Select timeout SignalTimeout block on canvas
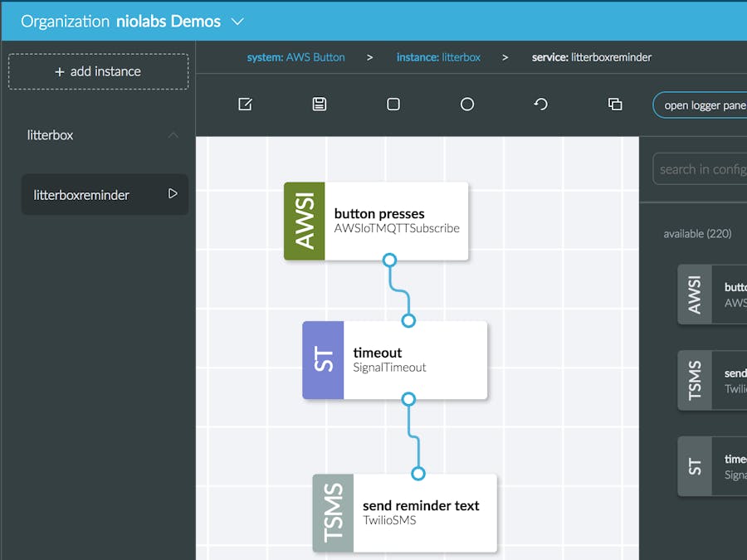 395,360
